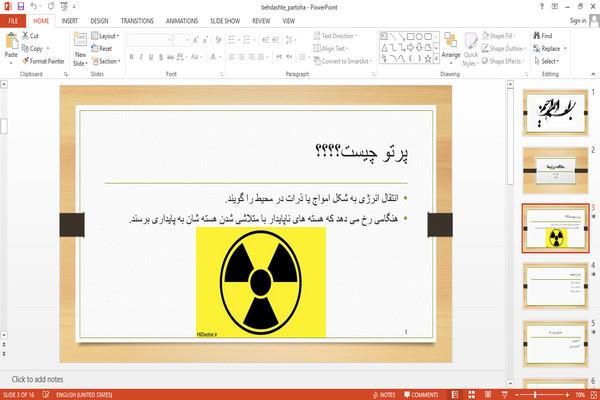This screenshot has width=600, height=400.
Task: Open the Arrange objects command
Action: [451, 48]
